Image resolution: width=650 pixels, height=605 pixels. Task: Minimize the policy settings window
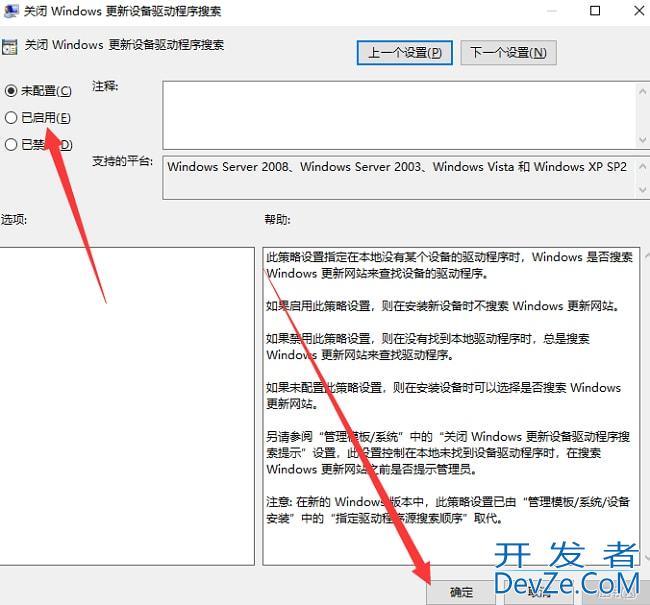pyautogui.click(x=551, y=11)
